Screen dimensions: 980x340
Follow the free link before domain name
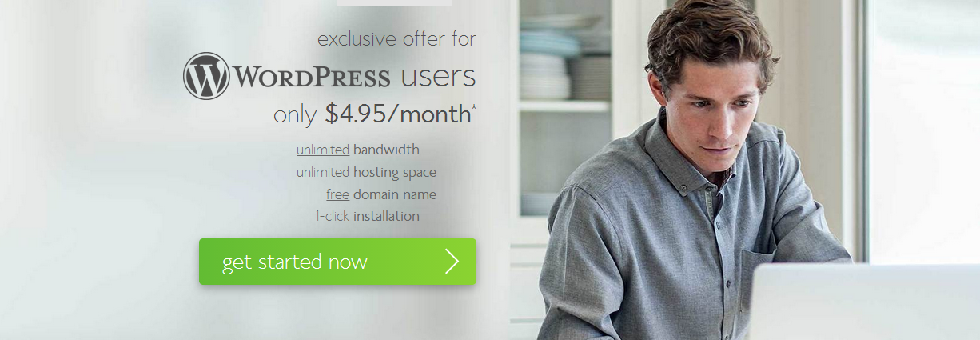[x=337, y=194]
